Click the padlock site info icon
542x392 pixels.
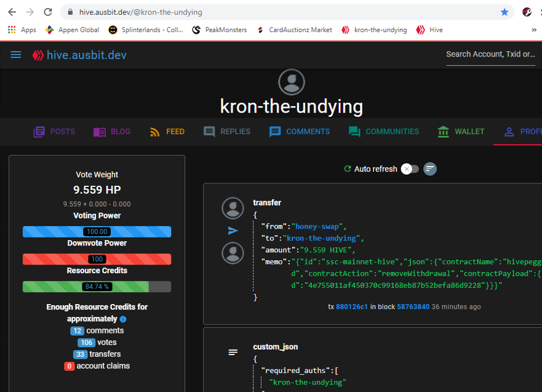70,12
